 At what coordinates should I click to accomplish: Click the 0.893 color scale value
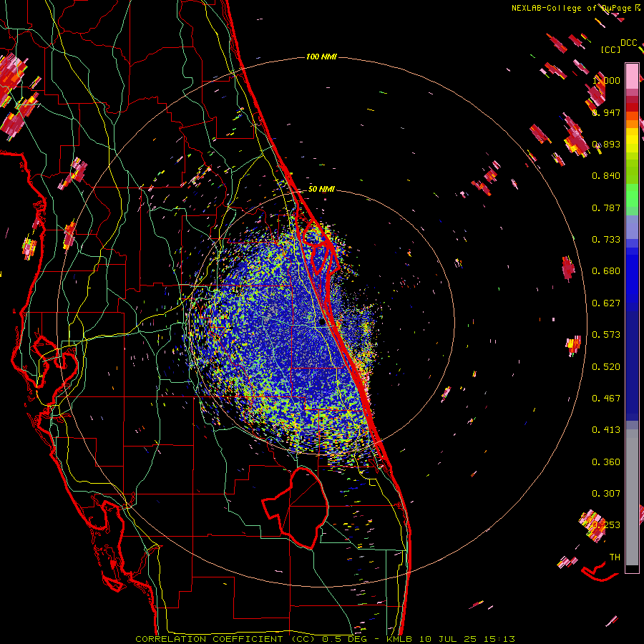click(x=606, y=144)
